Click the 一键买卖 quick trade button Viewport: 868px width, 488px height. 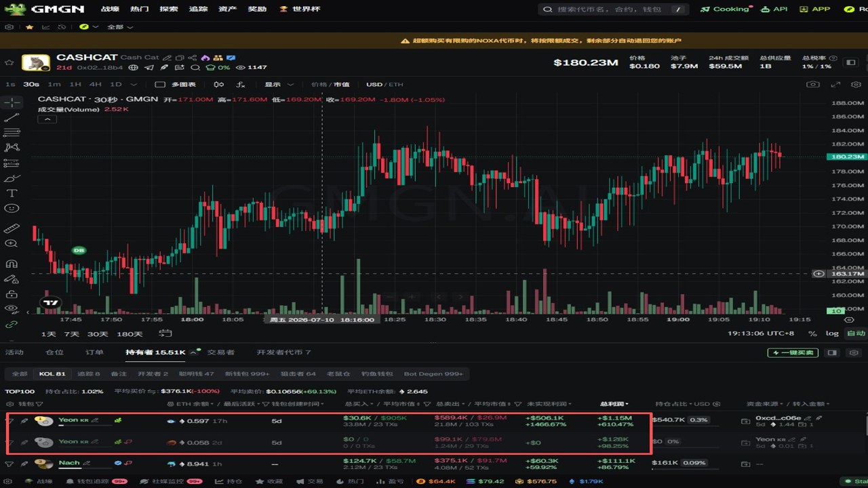click(x=793, y=352)
